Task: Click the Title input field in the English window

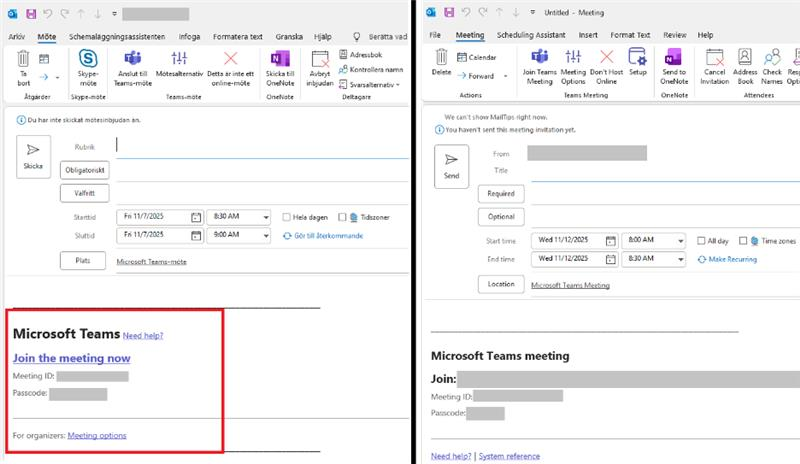Action: (x=665, y=172)
